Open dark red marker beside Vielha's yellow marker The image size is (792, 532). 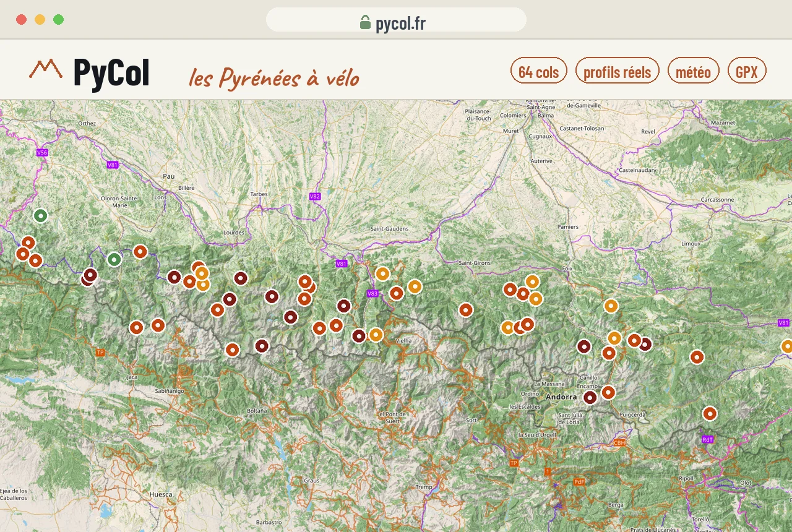(x=359, y=336)
